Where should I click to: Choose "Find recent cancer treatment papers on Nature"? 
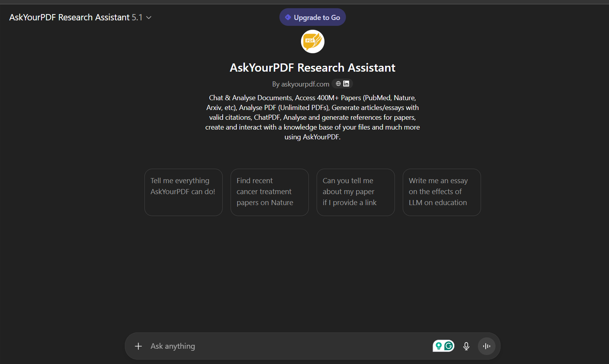pos(270,192)
